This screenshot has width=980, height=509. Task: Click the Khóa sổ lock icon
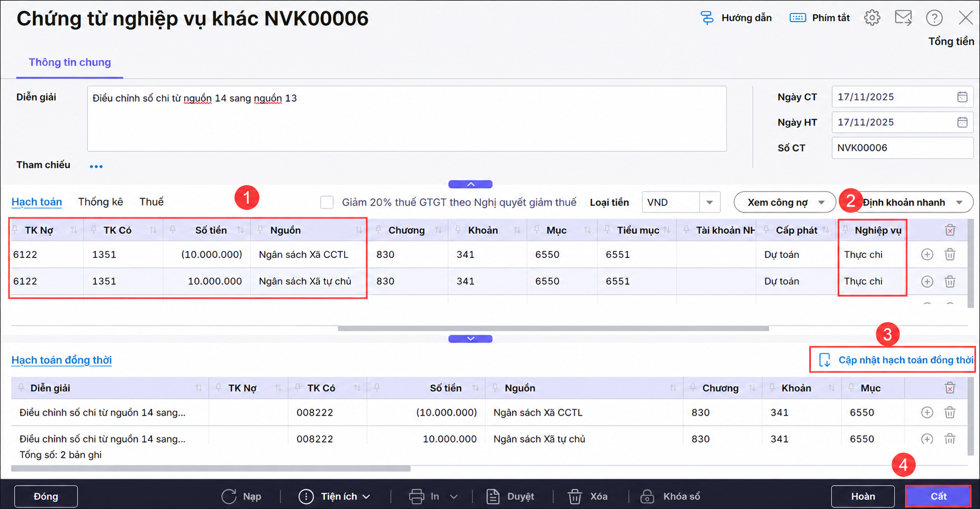[647, 497]
